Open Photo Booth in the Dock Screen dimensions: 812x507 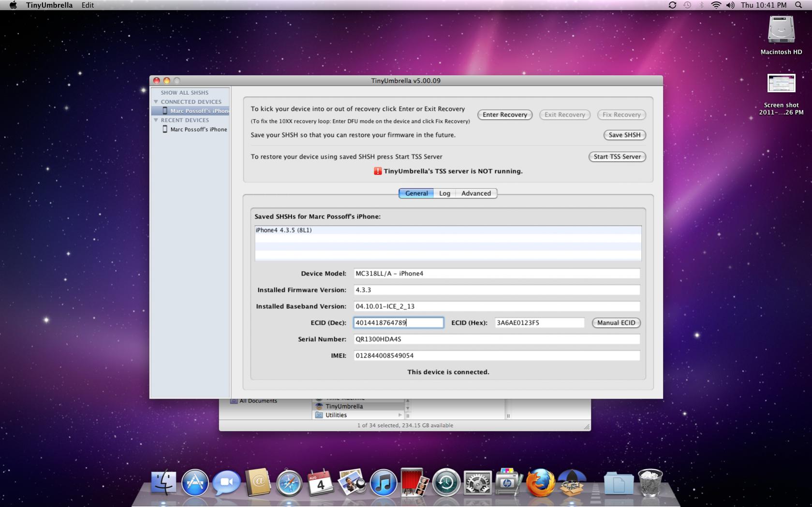(x=414, y=482)
